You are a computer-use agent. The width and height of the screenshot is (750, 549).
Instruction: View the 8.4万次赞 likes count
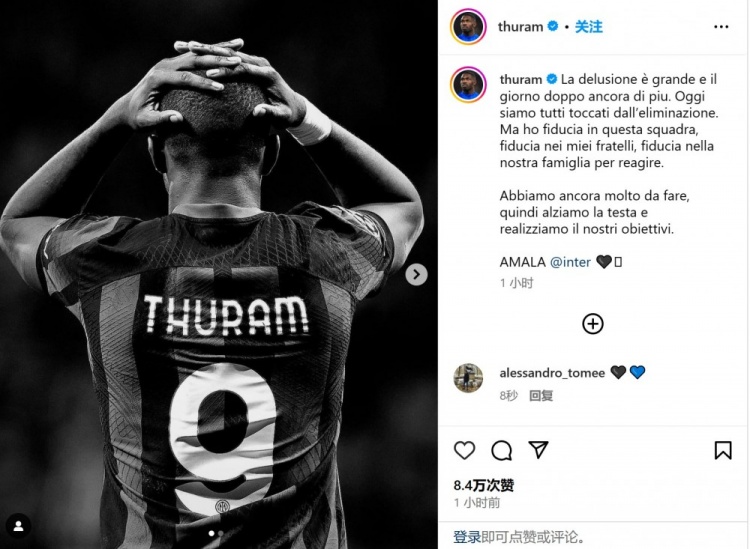[484, 486]
